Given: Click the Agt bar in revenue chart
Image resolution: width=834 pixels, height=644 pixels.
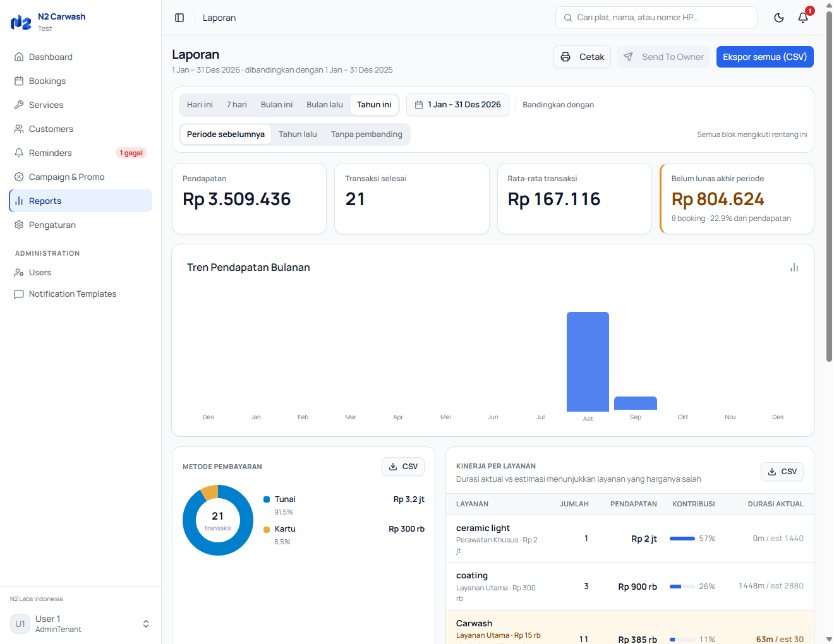Looking at the screenshot, I should pyautogui.click(x=588, y=362).
